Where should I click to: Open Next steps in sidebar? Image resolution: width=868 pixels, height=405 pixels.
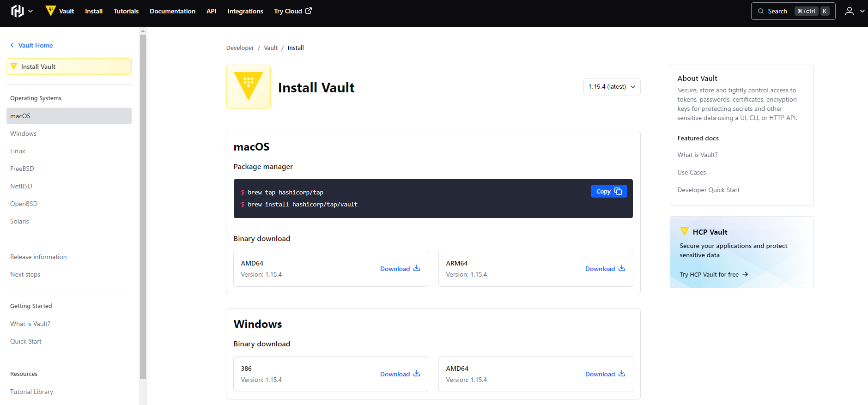(x=25, y=274)
